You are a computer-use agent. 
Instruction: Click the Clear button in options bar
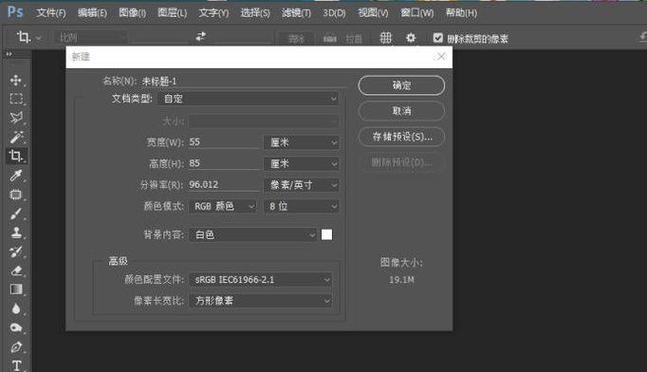296,39
